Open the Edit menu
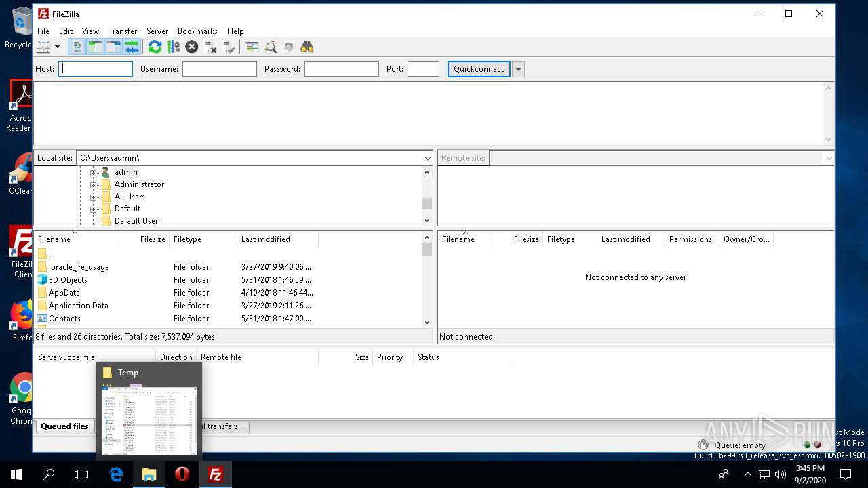 tap(66, 31)
